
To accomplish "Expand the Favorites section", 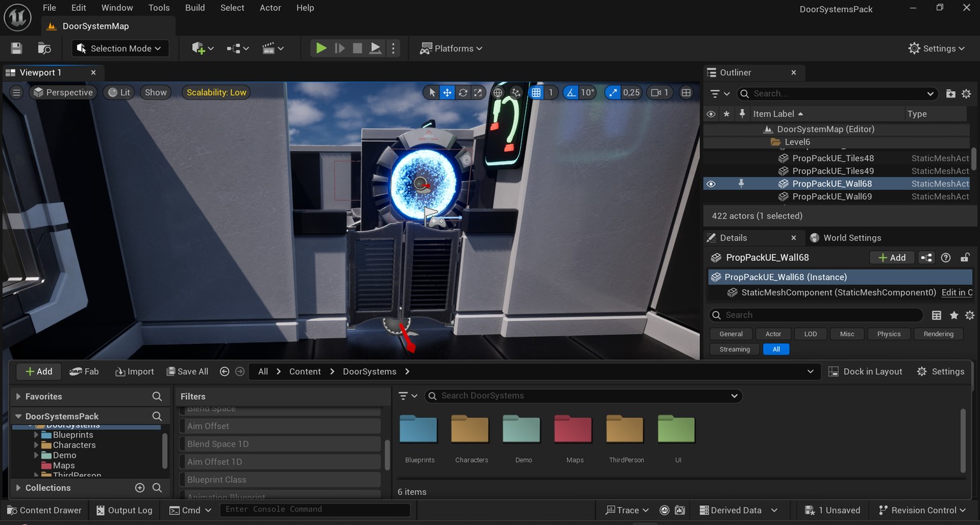I will [19, 397].
